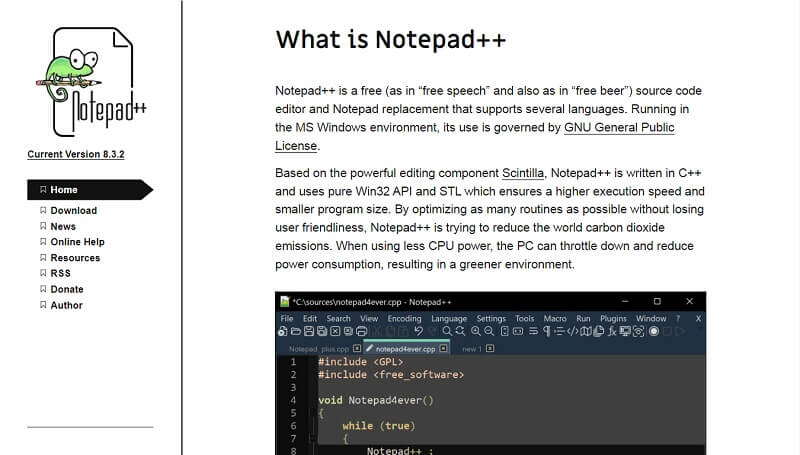
Task: Open the Download page
Action: click(73, 211)
